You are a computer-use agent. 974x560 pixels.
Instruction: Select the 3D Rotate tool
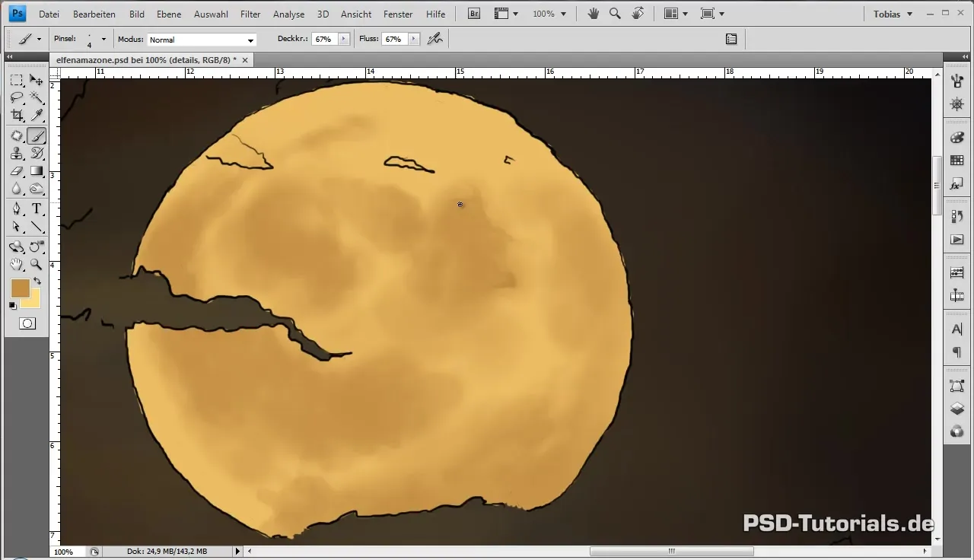point(17,247)
